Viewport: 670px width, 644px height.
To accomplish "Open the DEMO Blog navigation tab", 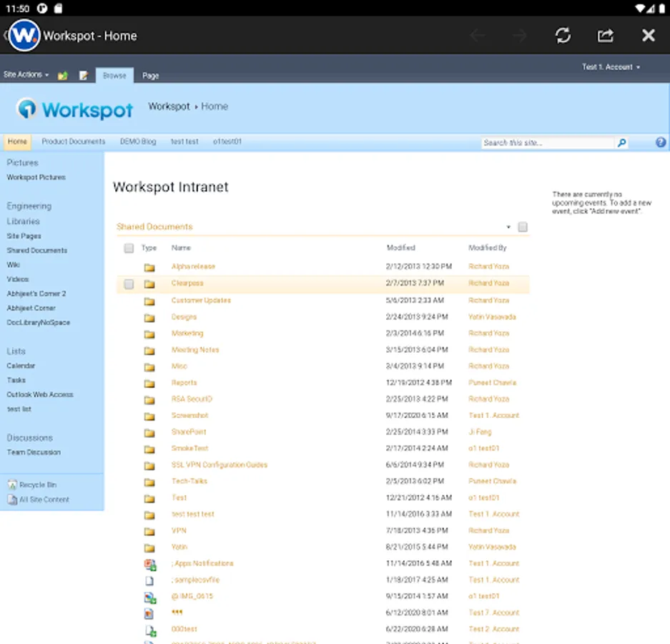I will point(138,142).
